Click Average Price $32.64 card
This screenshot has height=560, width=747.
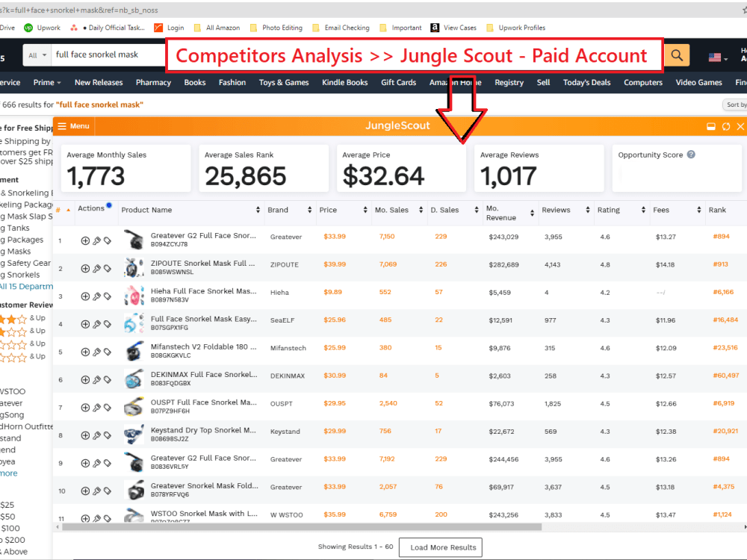pos(402,169)
